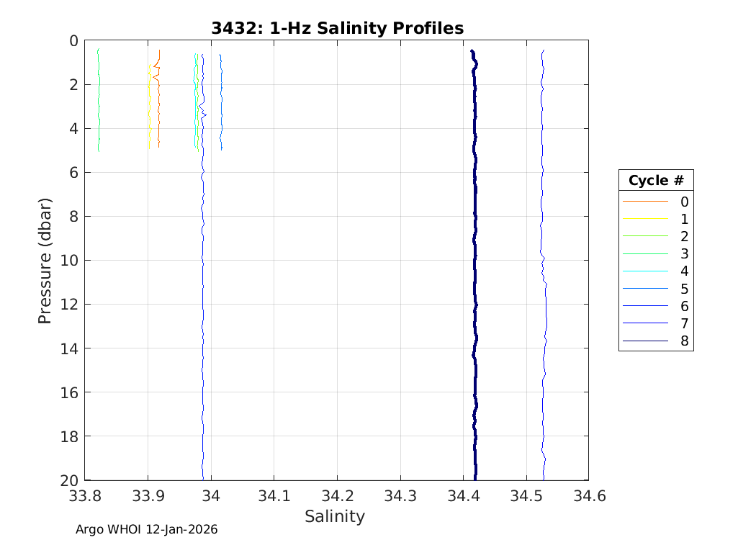Click the long blue profile near salinity 34
The height and width of the screenshot is (540, 756).
click(x=203, y=324)
